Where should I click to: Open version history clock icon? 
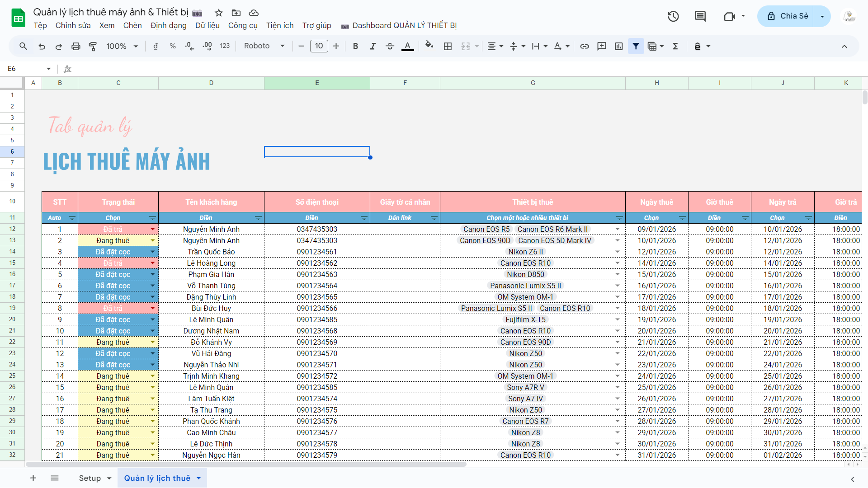(x=673, y=17)
